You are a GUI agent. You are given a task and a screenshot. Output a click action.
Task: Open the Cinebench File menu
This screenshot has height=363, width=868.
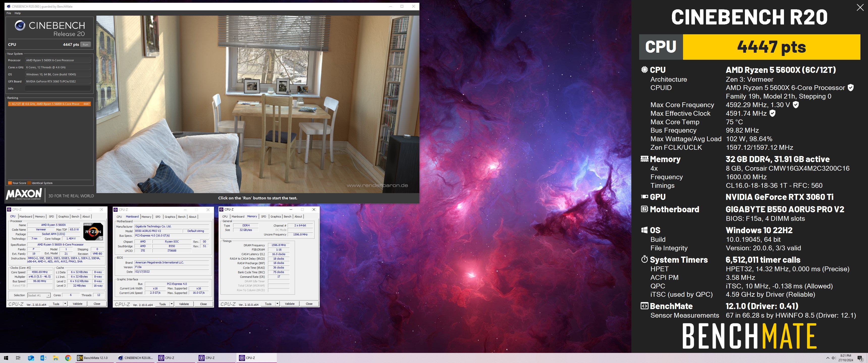9,13
